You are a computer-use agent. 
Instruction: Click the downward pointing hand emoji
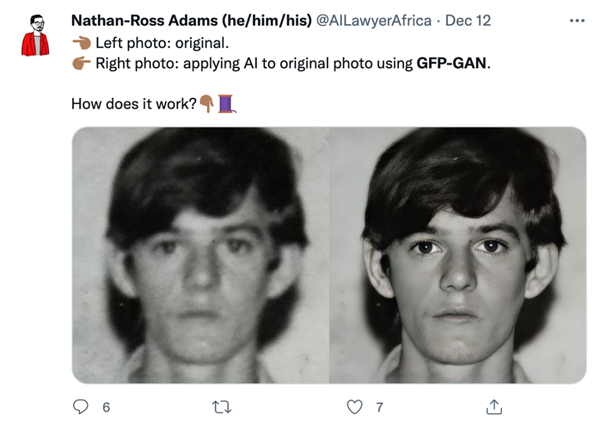tap(207, 104)
